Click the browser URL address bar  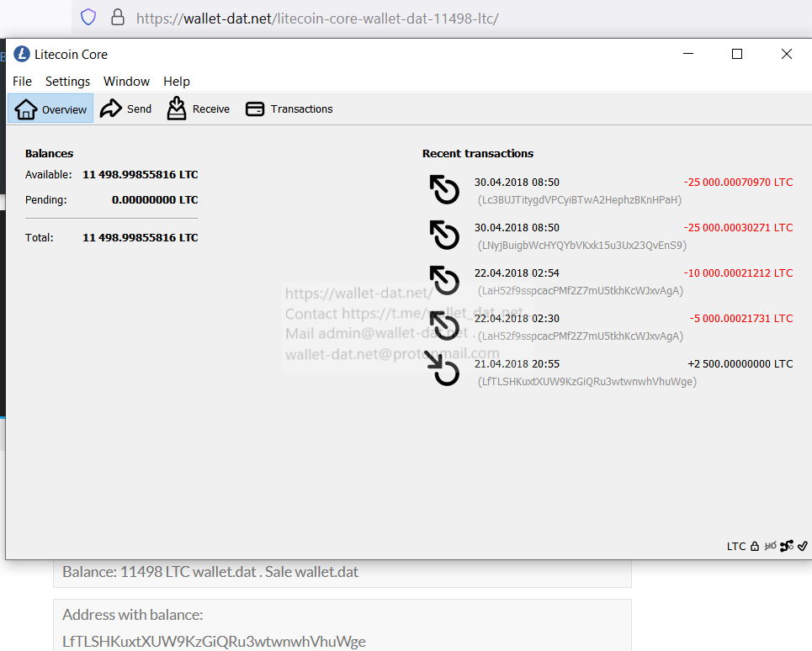pos(421,18)
